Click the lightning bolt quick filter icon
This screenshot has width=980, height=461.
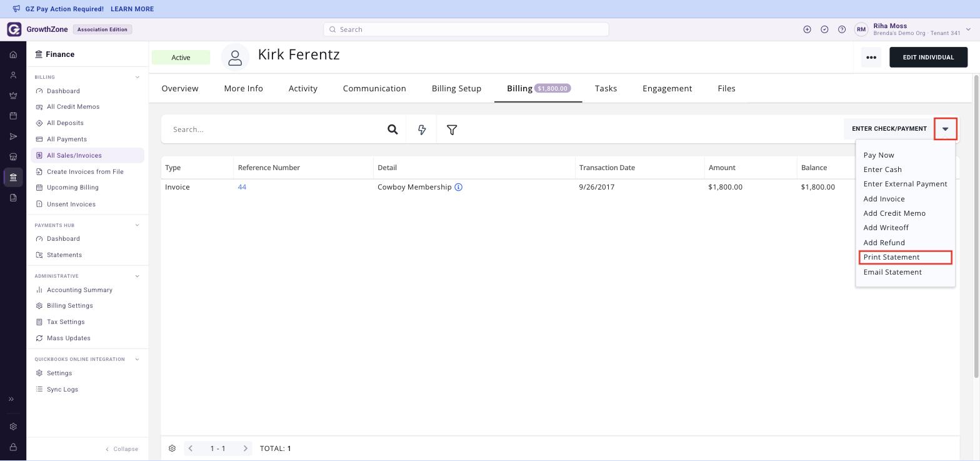[422, 129]
